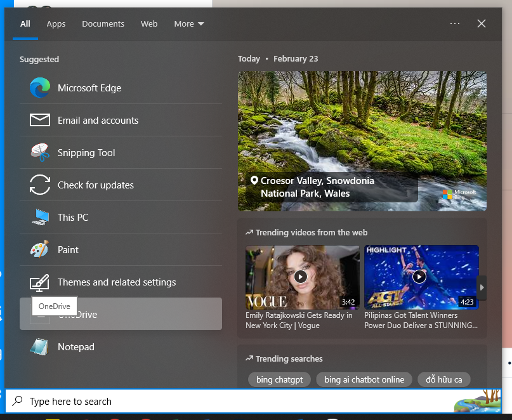
Task: Launch Snipping Tool via its scissors icon
Action: (x=40, y=152)
